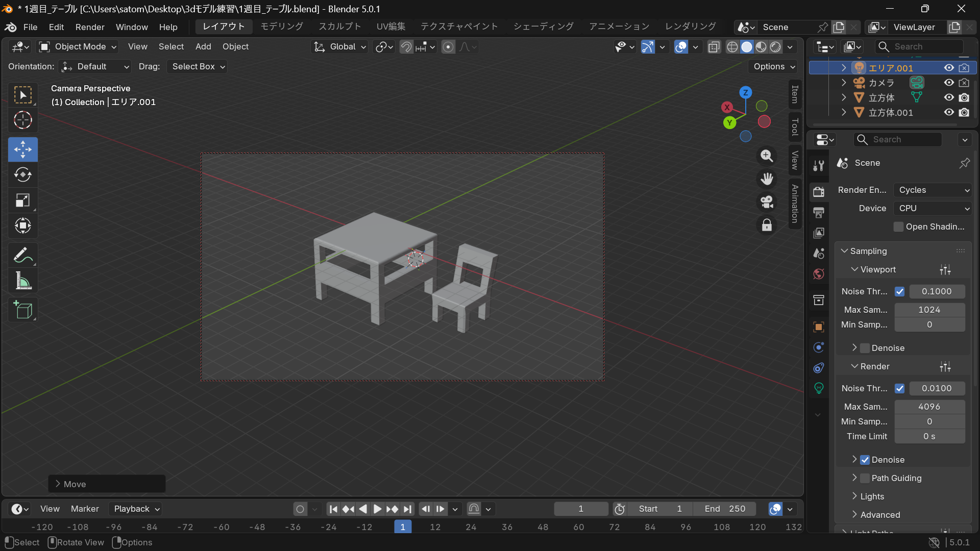Click the End frame 250 field

725,509
